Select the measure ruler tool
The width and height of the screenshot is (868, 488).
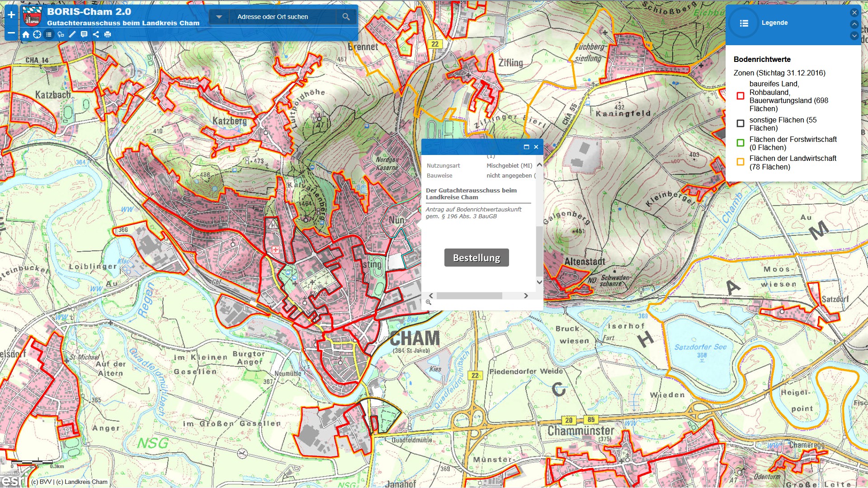[72, 34]
